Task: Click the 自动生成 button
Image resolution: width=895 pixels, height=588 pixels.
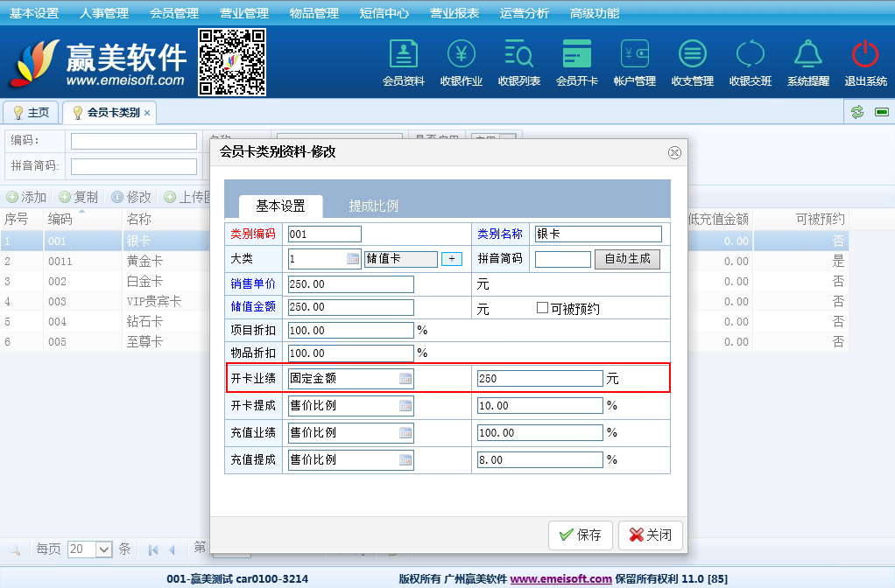Action: tap(627, 259)
